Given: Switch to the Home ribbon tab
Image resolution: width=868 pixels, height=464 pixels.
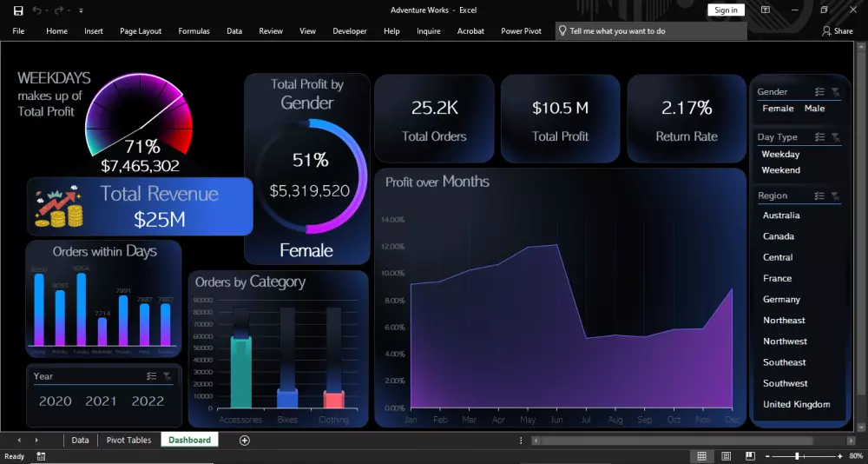Looking at the screenshot, I should coord(56,31).
